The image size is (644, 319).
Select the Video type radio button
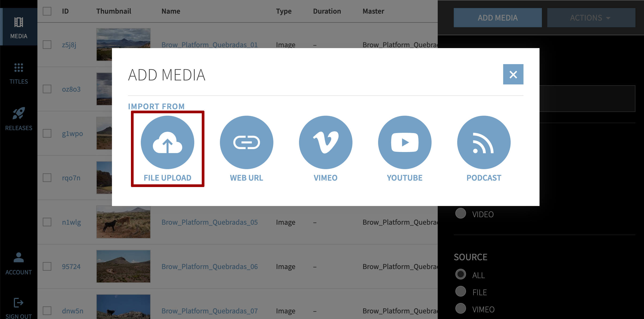click(461, 213)
